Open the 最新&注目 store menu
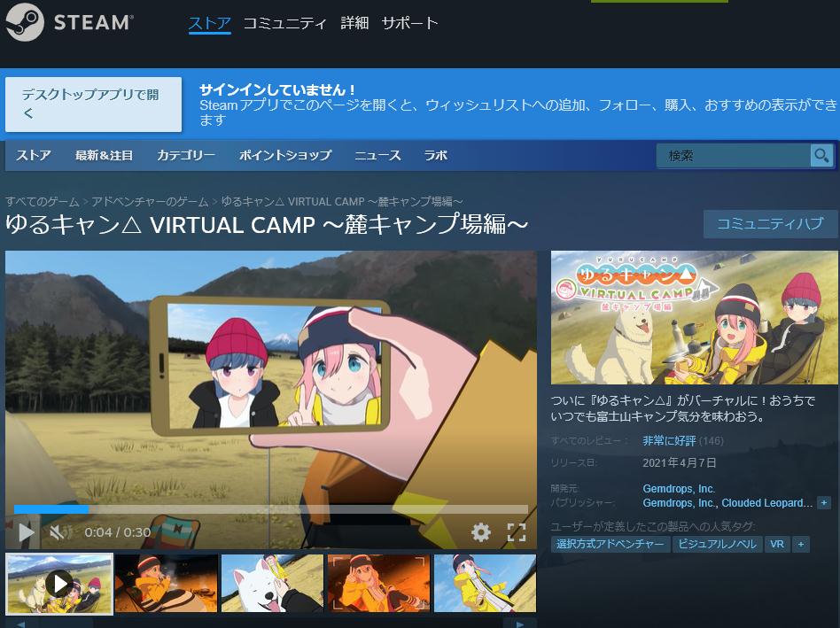The height and width of the screenshot is (628, 840). tap(104, 155)
